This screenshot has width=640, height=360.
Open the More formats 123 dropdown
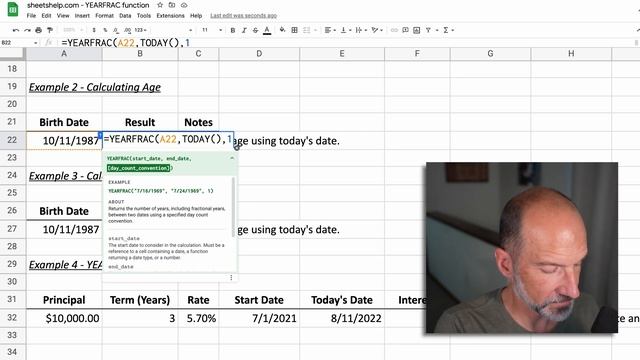pos(140,30)
